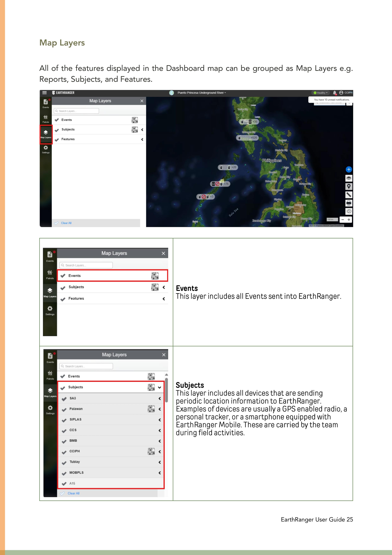Image resolution: width=392 pixels, height=555 pixels.
Task: Click Search Layers field in top panel
Action: (77, 111)
